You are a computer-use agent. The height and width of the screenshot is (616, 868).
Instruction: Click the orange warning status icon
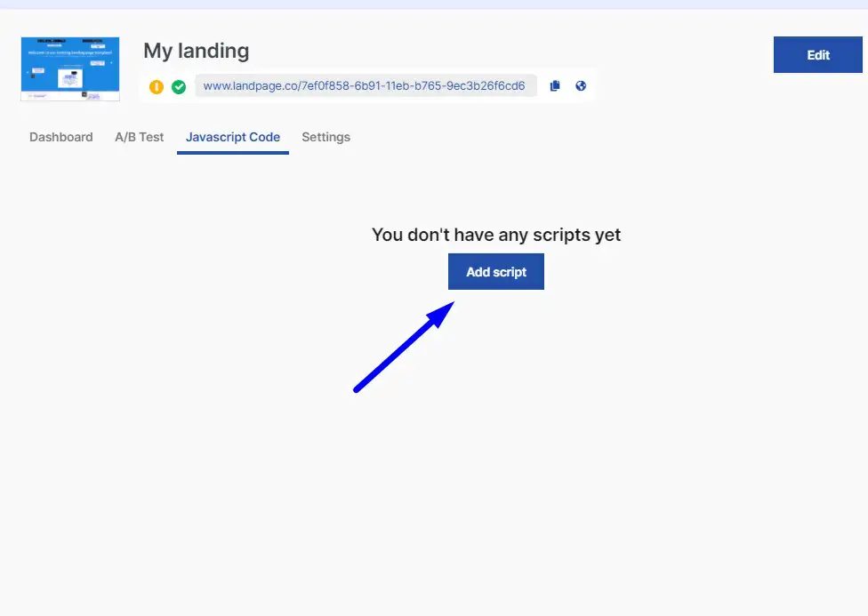click(x=157, y=87)
